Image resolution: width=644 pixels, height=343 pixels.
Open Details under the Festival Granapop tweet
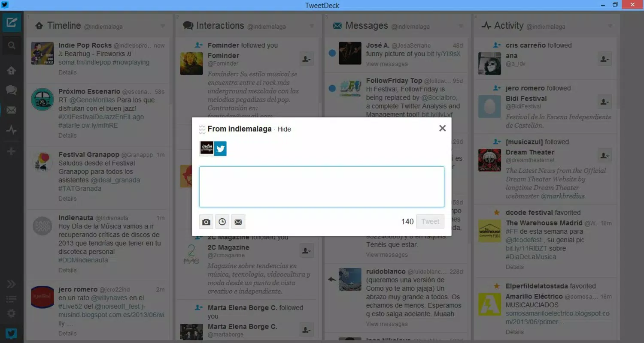(67, 199)
